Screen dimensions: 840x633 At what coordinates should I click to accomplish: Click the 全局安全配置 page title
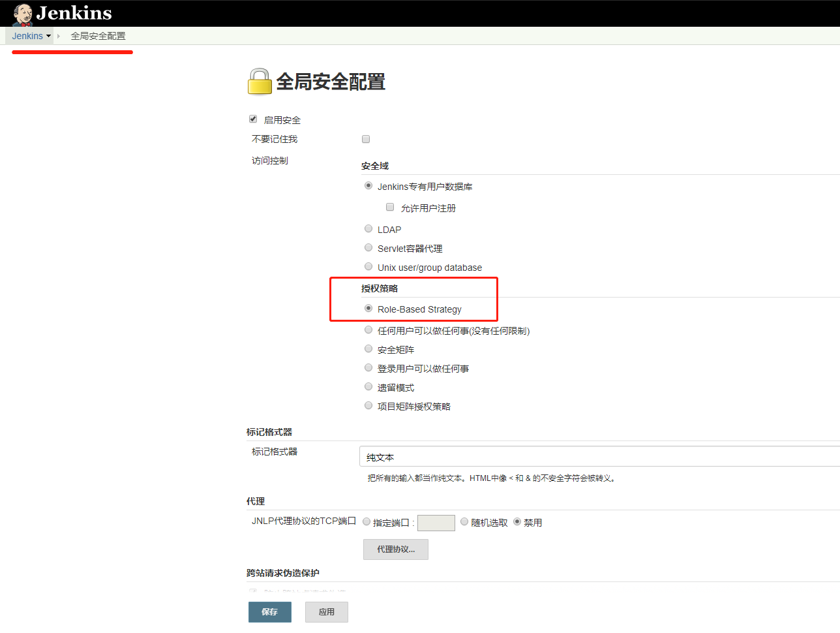(x=331, y=82)
